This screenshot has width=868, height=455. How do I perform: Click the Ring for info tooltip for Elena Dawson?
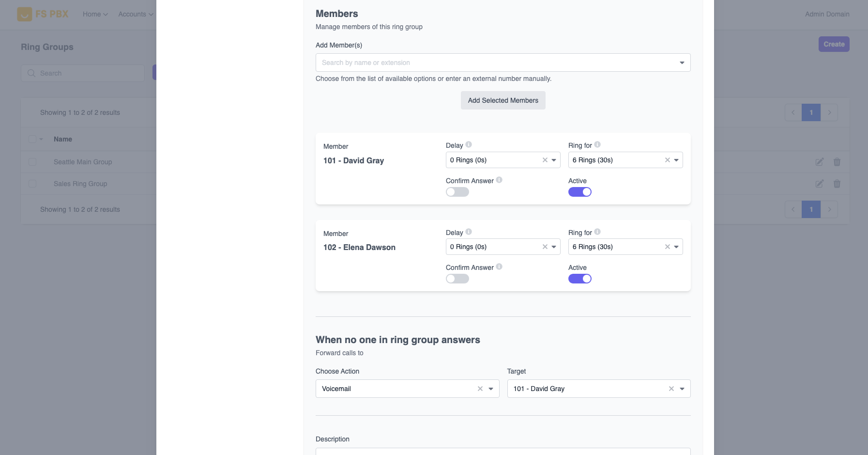pos(596,232)
